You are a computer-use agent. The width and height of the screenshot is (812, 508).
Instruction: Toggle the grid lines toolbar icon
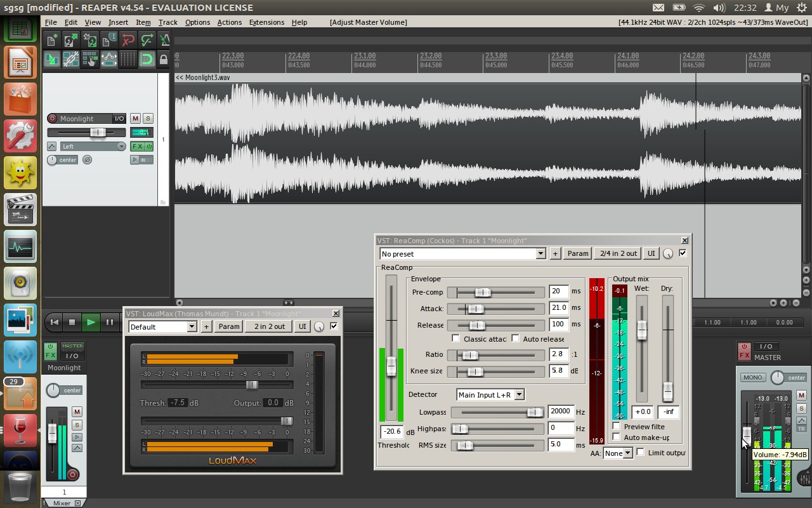tap(128, 60)
